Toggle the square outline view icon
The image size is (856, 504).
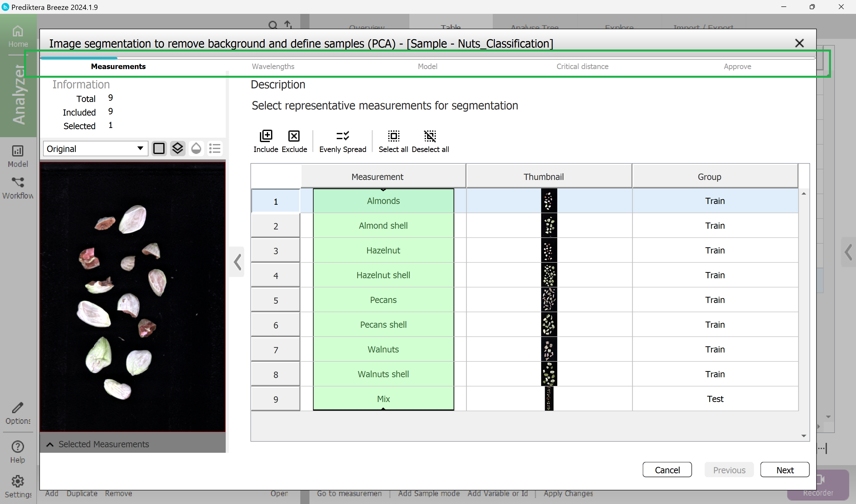click(x=159, y=149)
